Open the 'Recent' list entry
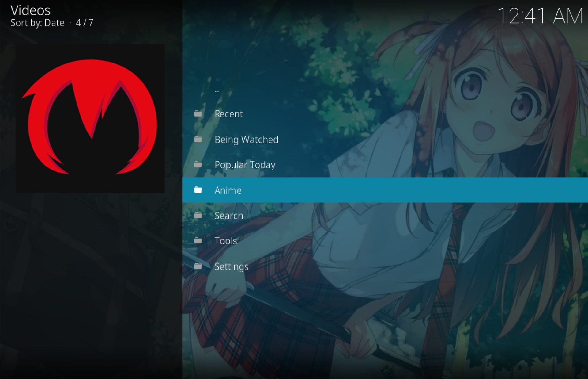The image size is (588, 379). [x=385, y=114]
